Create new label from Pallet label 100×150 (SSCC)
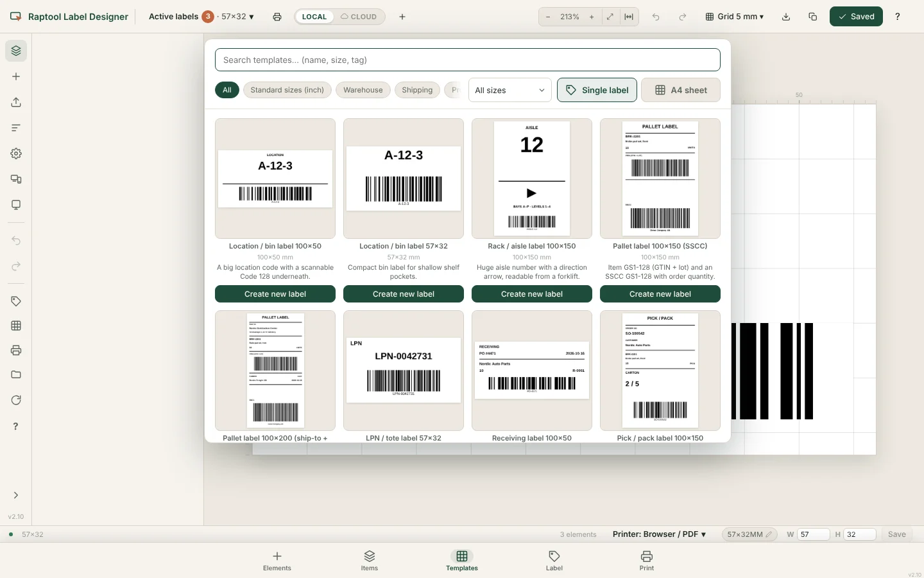Screen dimensions: 924x578 660,294
